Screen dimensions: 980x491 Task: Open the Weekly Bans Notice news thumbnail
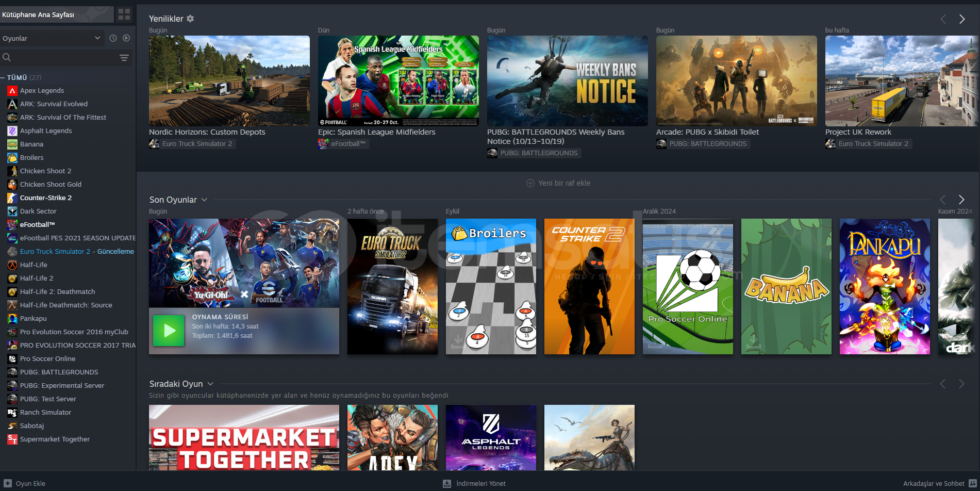(x=568, y=81)
